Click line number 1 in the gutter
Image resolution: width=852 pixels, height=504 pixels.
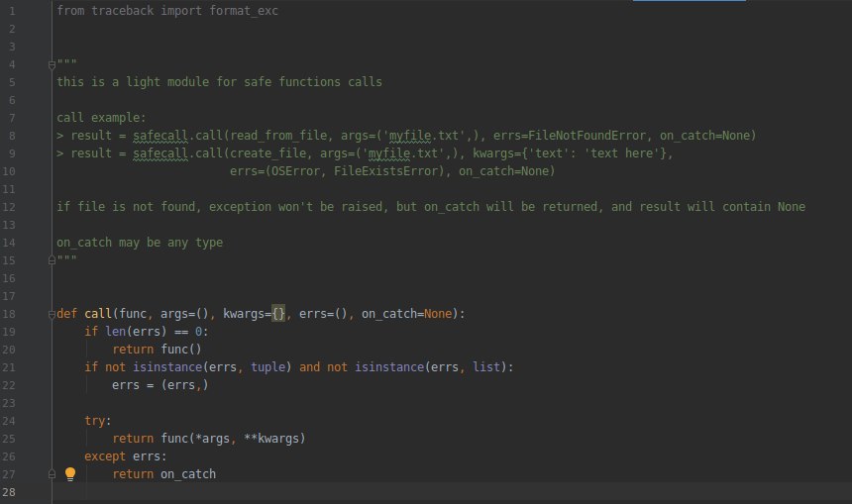(12, 11)
